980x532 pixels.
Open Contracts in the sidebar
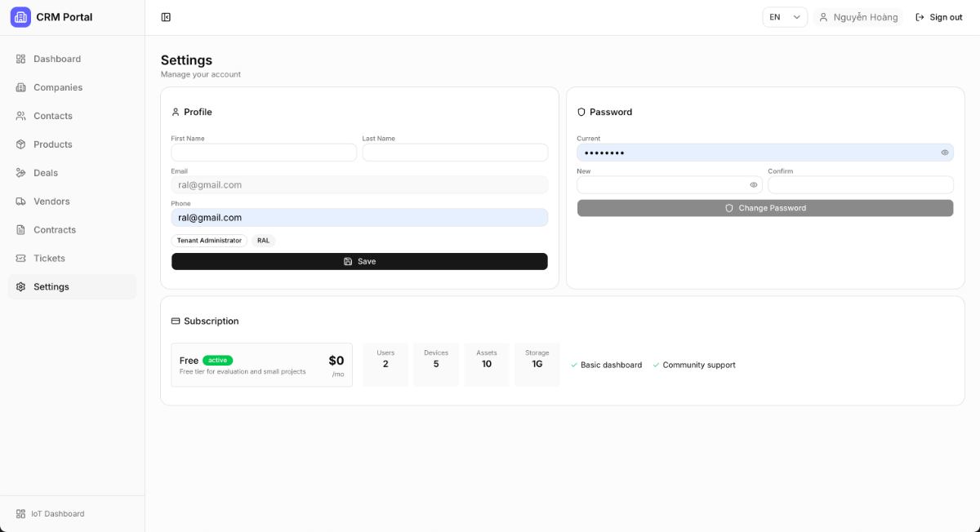coord(72,230)
